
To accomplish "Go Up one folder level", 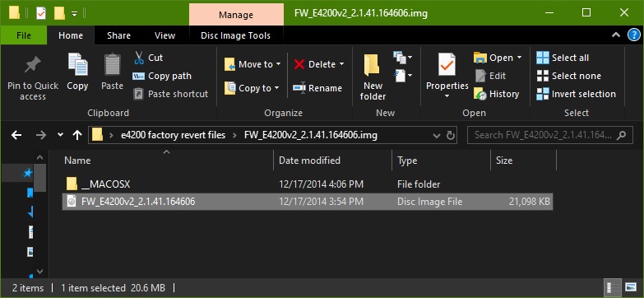I will click(x=76, y=135).
